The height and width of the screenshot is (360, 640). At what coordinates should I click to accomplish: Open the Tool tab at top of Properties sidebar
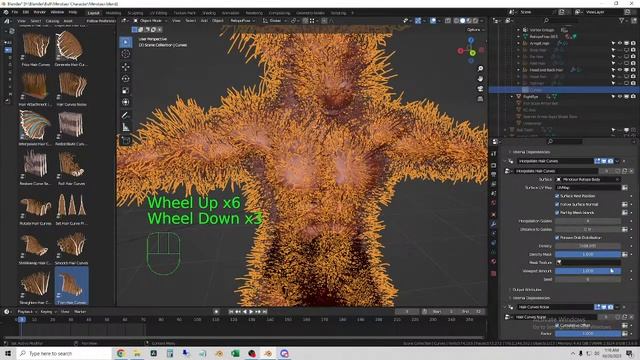click(493, 154)
